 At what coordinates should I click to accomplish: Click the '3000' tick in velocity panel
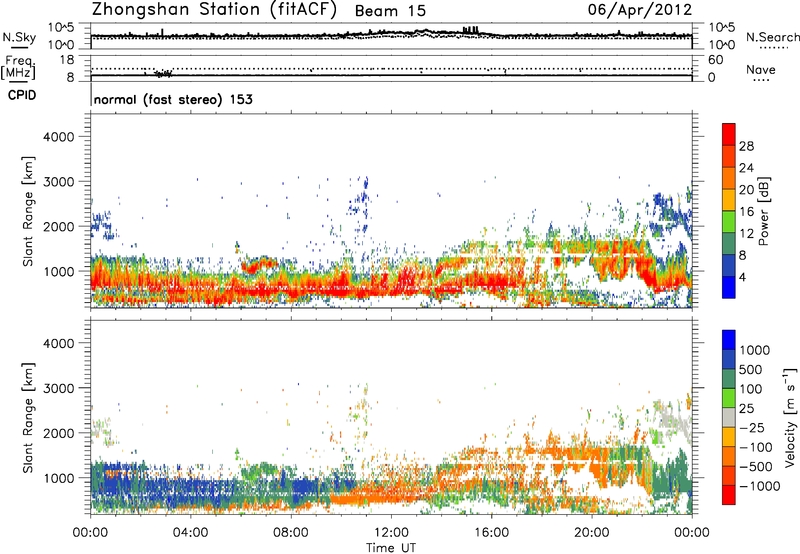pyautogui.click(x=58, y=388)
